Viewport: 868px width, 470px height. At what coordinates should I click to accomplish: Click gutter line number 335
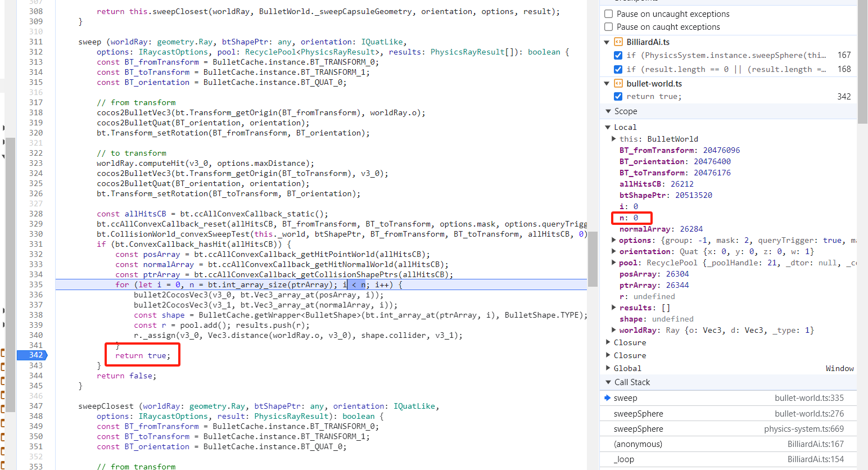(x=36, y=284)
